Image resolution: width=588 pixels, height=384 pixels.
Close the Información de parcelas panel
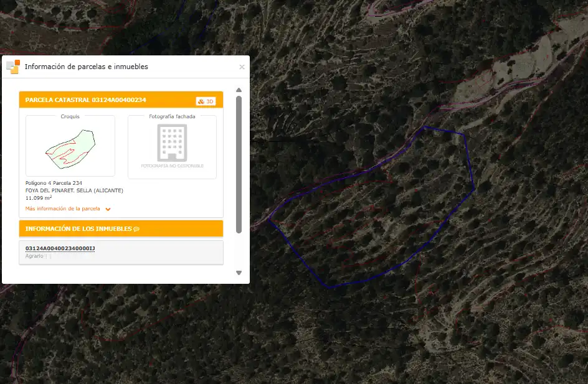tap(242, 67)
